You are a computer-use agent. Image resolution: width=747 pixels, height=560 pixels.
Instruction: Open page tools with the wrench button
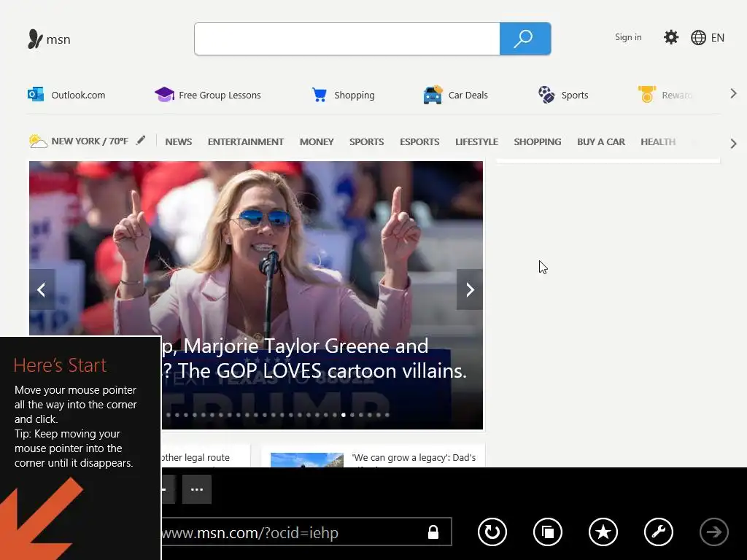point(659,532)
